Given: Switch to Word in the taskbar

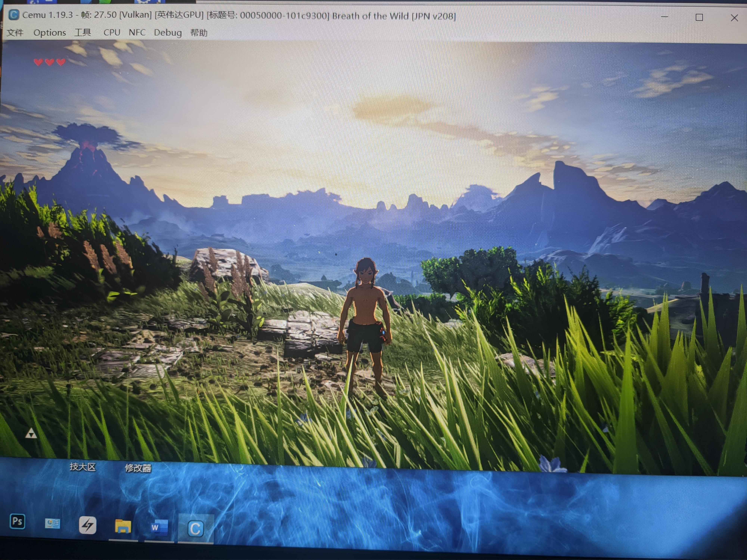Looking at the screenshot, I should [159, 527].
